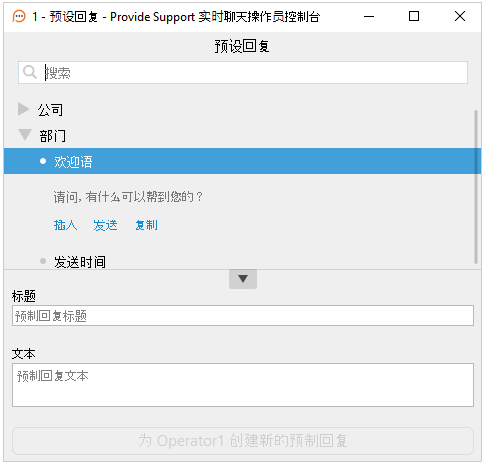The width and height of the screenshot is (485, 465).
Task: Expand the 公司 category triangle
Action: coord(23,109)
